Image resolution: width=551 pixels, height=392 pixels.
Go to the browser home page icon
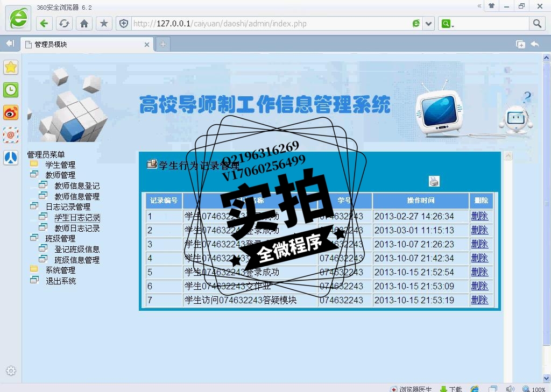click(84, 24)
